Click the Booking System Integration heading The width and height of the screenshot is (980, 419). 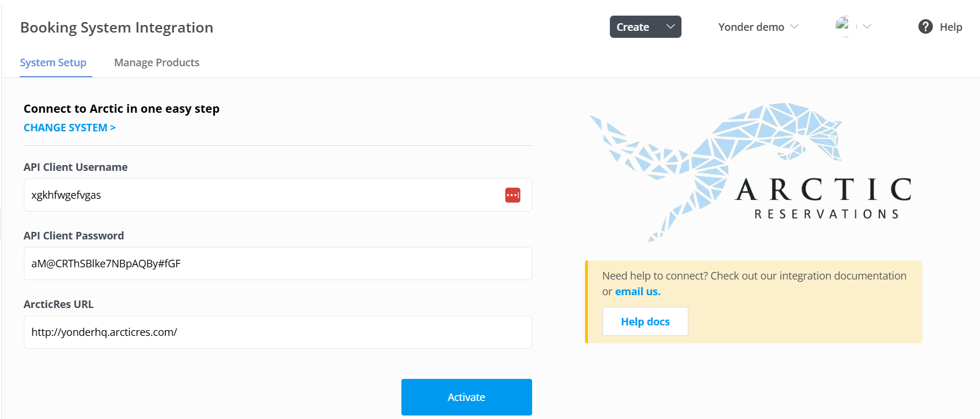[x=117, y=27]
